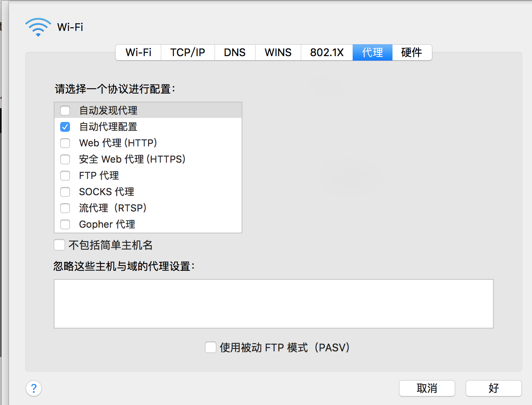Open help with the question mark button
This screenshot has height=405, width=532.
[34, 388]
